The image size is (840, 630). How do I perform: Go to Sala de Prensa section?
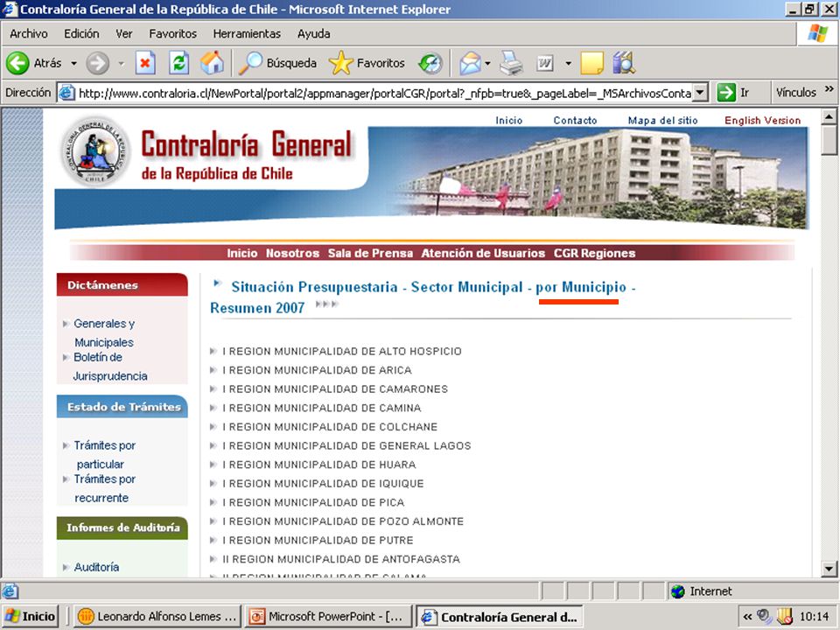[x=370, y=253]
